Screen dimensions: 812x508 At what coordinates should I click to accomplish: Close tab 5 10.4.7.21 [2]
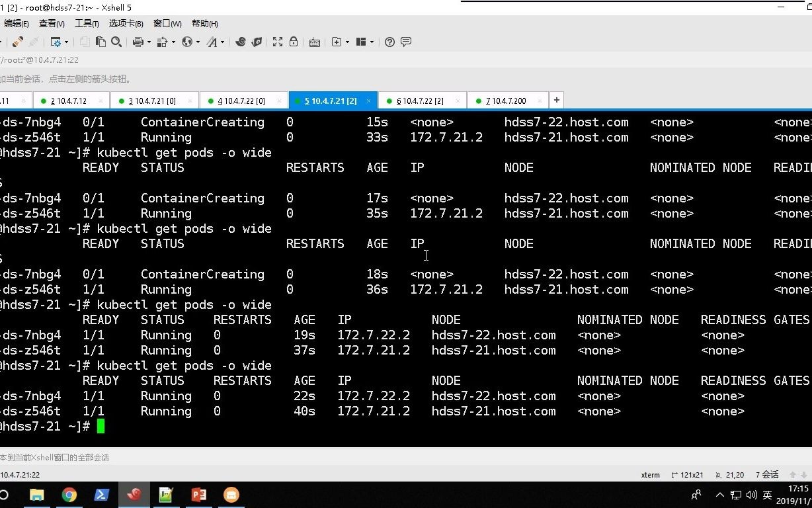click(369, 101)
